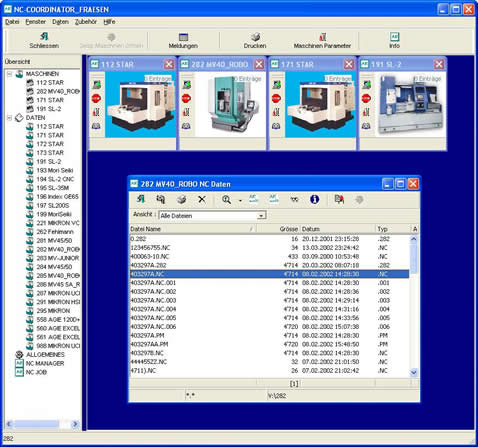This screenshot has width=478, height=447.
Task: Select file 400063-10.NC in the list
Action: (269, 256)
